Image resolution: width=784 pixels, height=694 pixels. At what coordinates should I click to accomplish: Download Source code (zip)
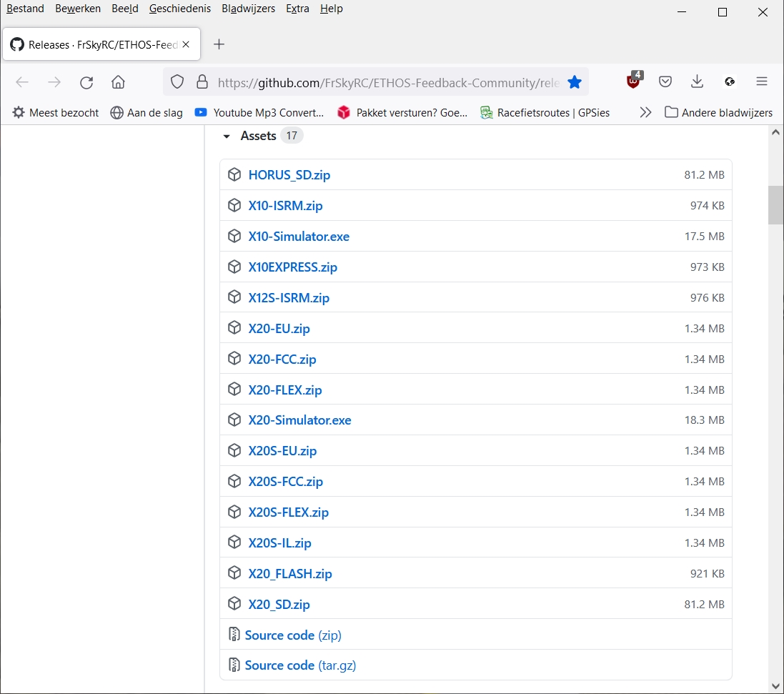coord(293,635)
